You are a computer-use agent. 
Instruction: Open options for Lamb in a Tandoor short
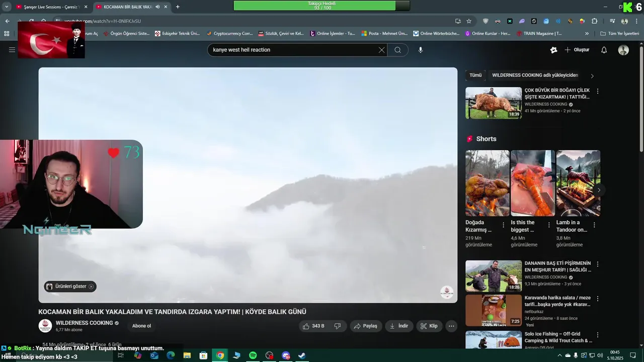[594, 225]
